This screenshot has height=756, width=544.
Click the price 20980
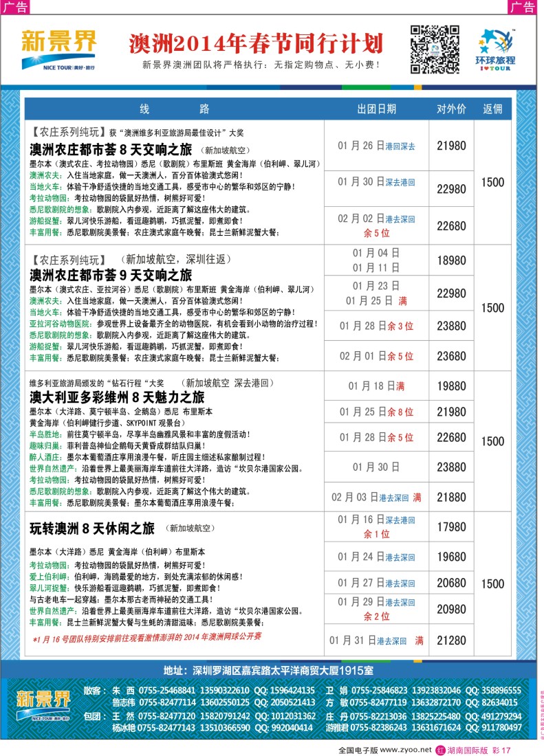point(451,609)
